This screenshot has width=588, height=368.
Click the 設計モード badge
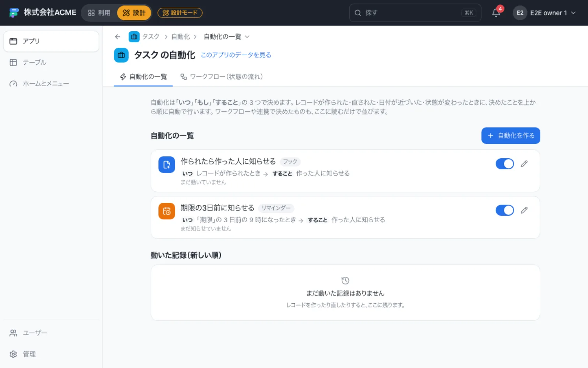(180, 13)
